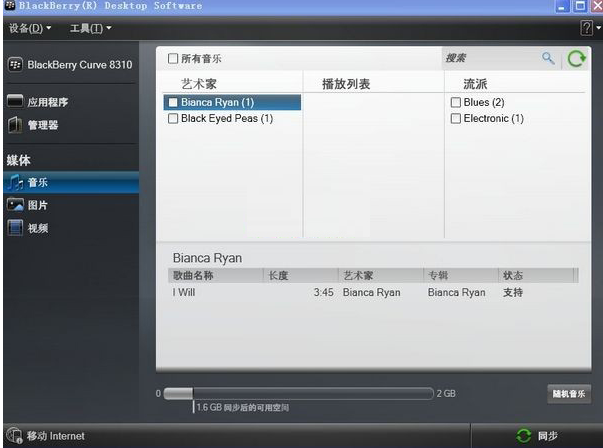Click the Applications icon in sidebar
603x448 pixels.
click(x=15, y=101)
